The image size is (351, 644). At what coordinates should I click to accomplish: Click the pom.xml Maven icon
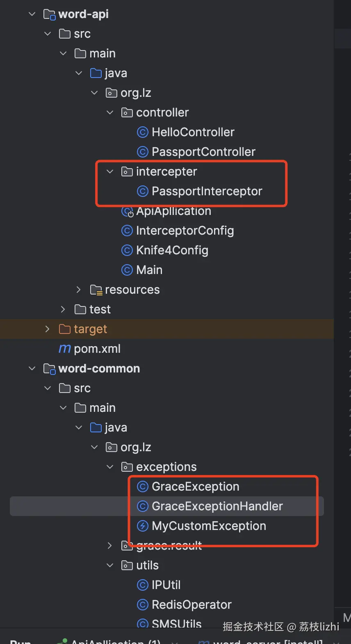click(65, 349)
